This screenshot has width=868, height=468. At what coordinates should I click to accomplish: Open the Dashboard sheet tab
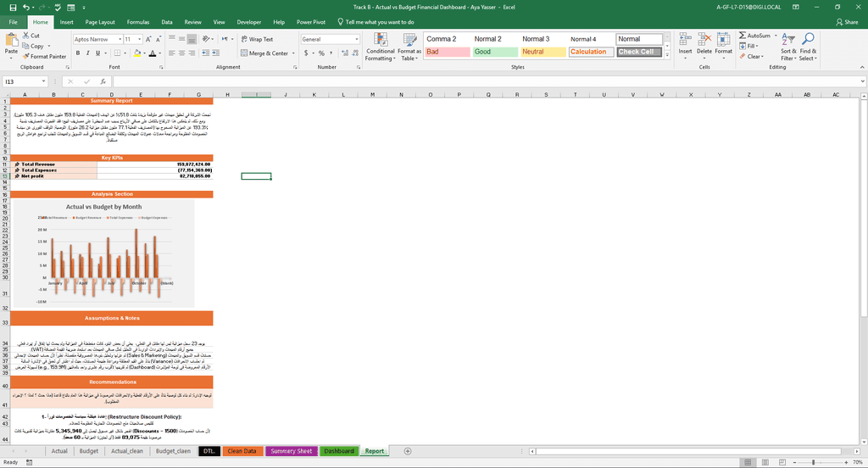pyautogui.click(x=339, y=451)
